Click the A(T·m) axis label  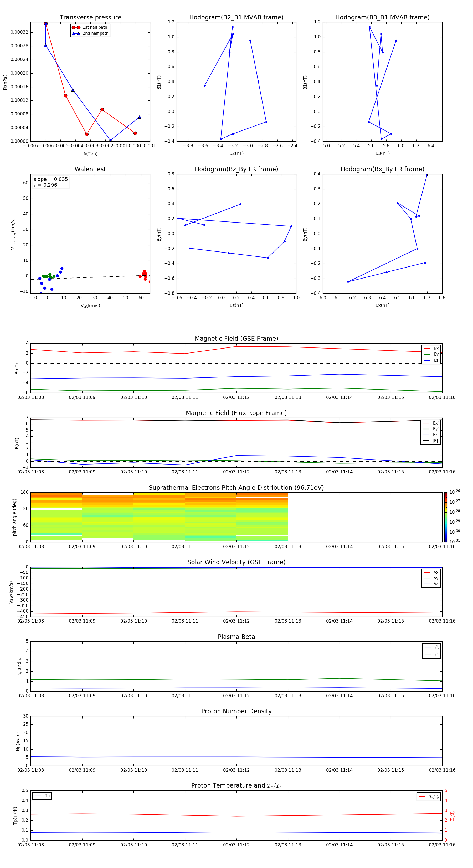coord(90,154)
